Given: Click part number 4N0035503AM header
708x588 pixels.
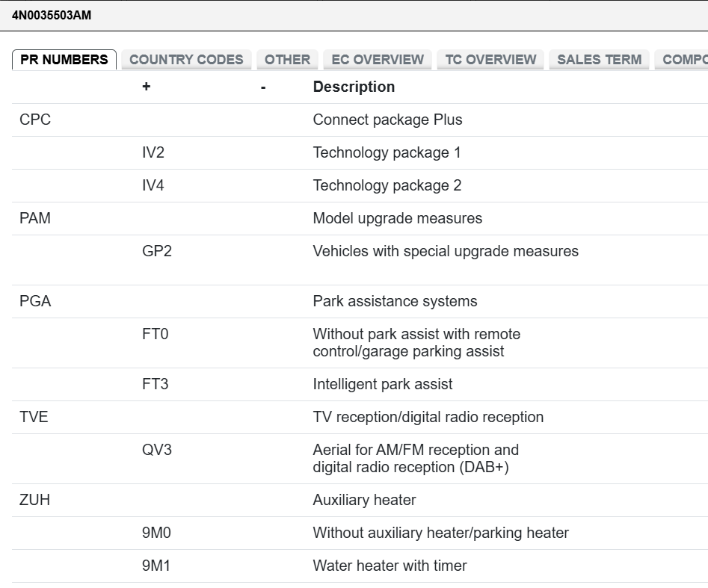Looking at the screenshot, I should coord(52,16).
